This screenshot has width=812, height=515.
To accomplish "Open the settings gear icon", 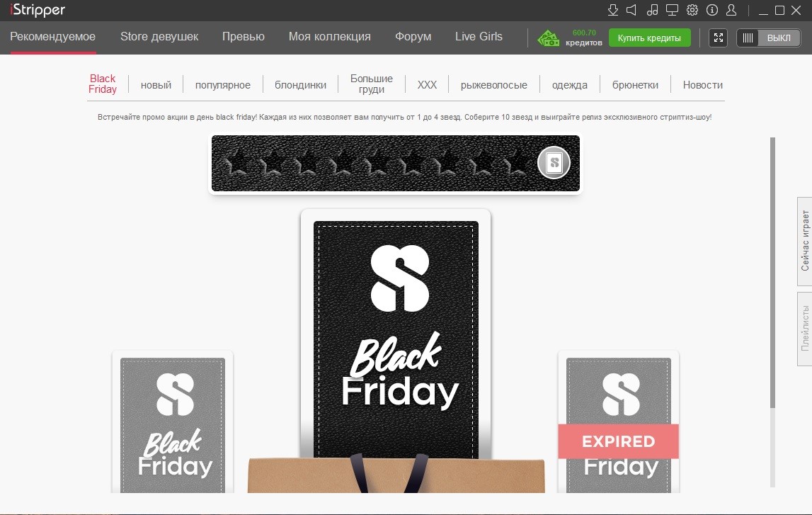I will click(692, 10).
